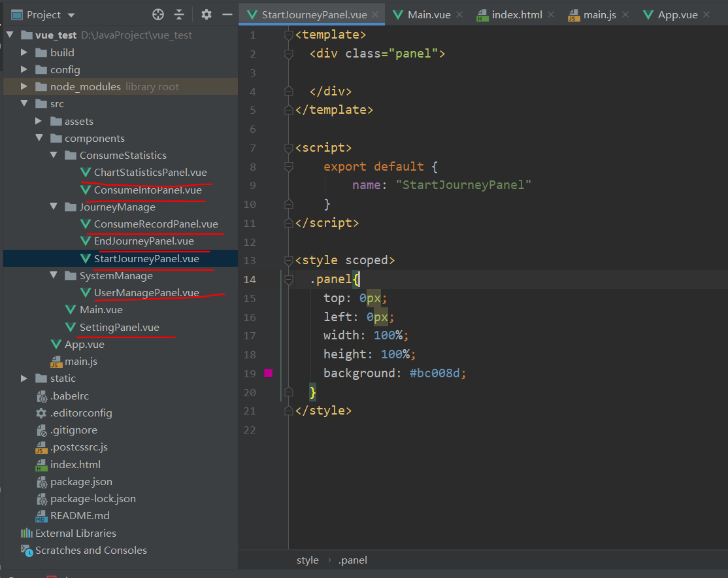Close the StartJourneyPanel.vue tab

(375, 15)
